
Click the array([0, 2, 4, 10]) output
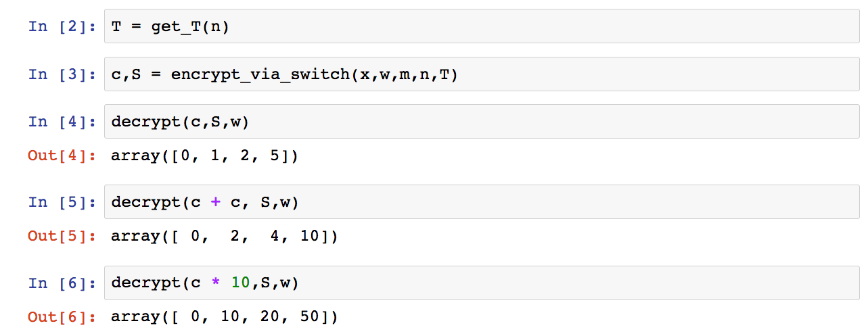pyautogui.click(x=224, y=237)
